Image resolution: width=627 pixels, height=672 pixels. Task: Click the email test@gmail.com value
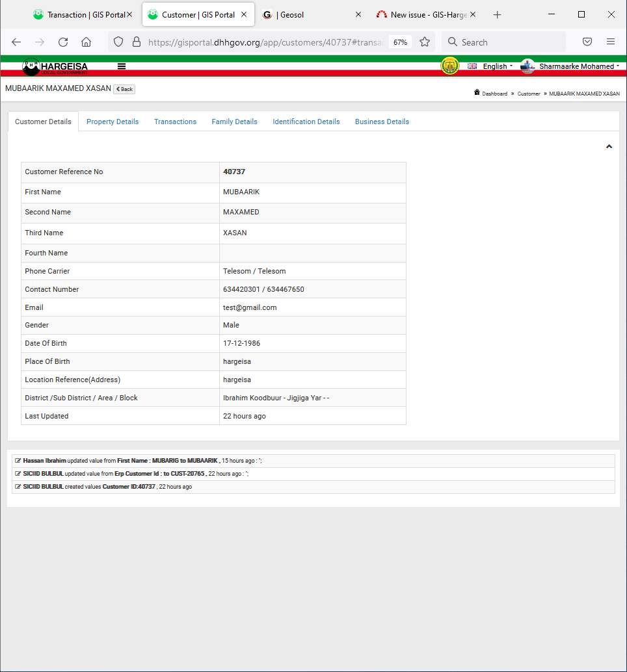click(x=250, y=307)
